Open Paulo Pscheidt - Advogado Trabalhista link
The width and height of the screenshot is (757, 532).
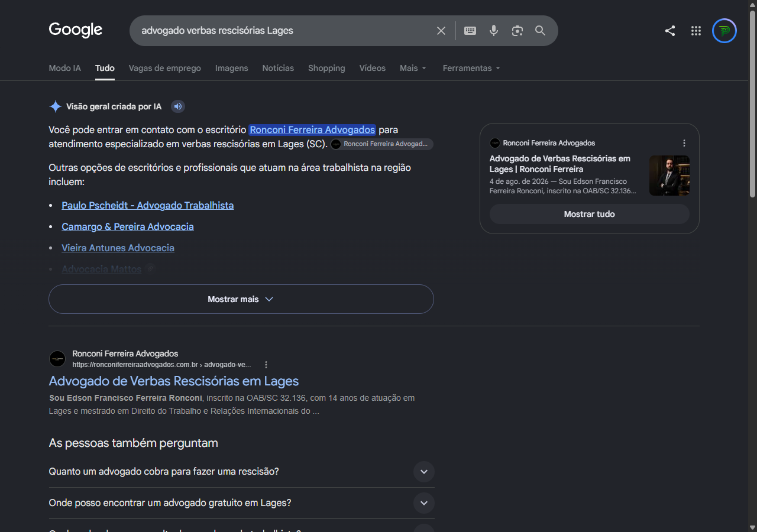pos(148,205)
